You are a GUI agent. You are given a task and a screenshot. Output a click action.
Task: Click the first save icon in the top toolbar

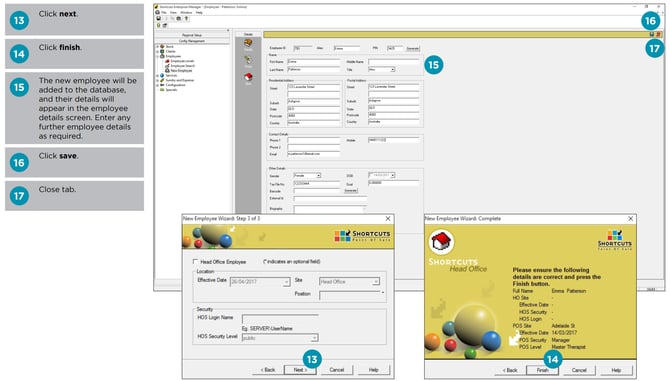point(159,19)
